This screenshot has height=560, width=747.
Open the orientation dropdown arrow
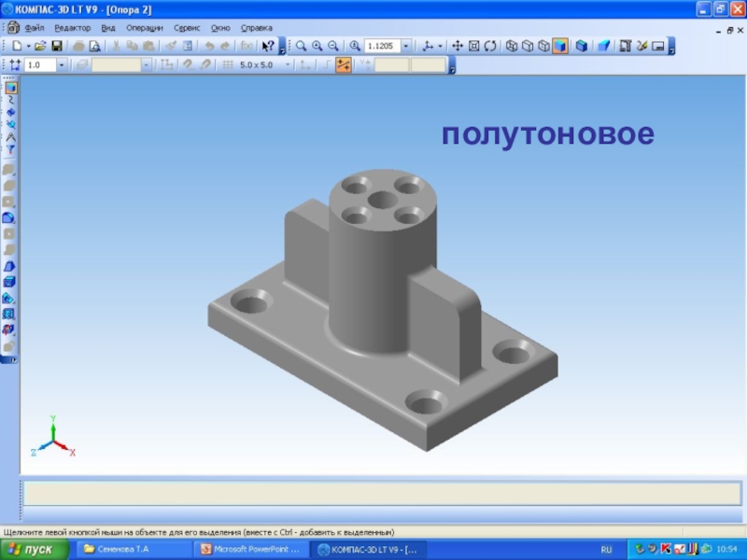tap(440, 46)
